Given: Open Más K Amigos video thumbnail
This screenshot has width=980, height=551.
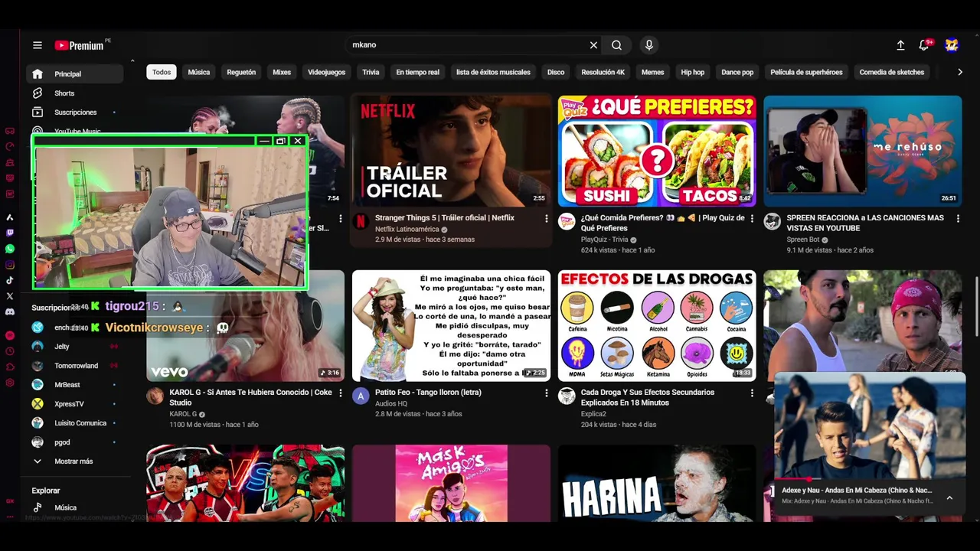Looking at the screenshot, I should coord(451,484).
